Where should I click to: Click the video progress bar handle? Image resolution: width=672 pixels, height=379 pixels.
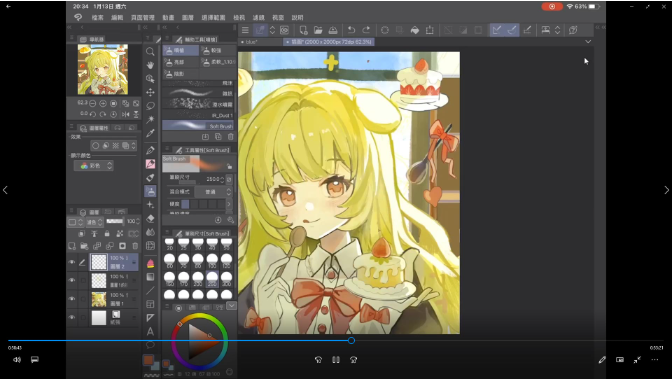pyautogui.click(x=351, y=340)
